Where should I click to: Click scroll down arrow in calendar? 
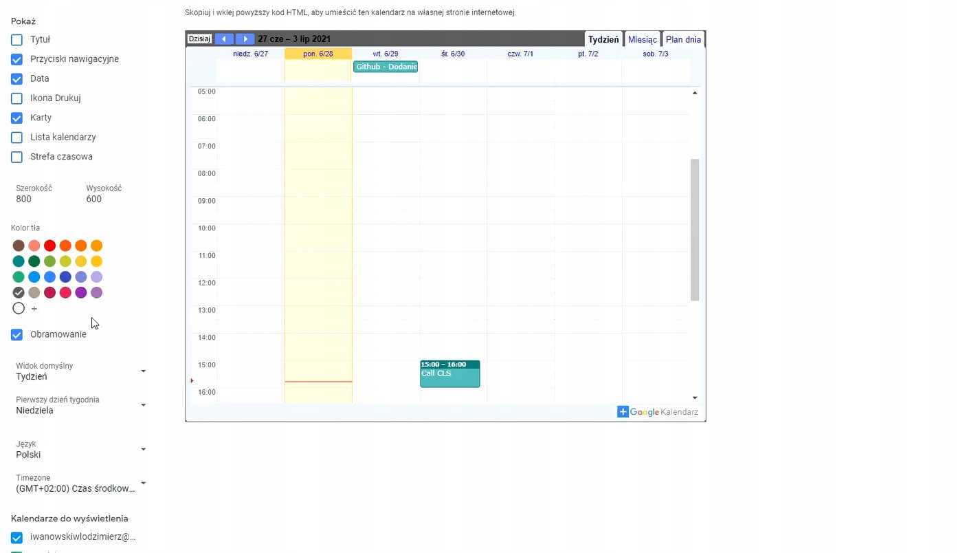click(x=695, y=398)
